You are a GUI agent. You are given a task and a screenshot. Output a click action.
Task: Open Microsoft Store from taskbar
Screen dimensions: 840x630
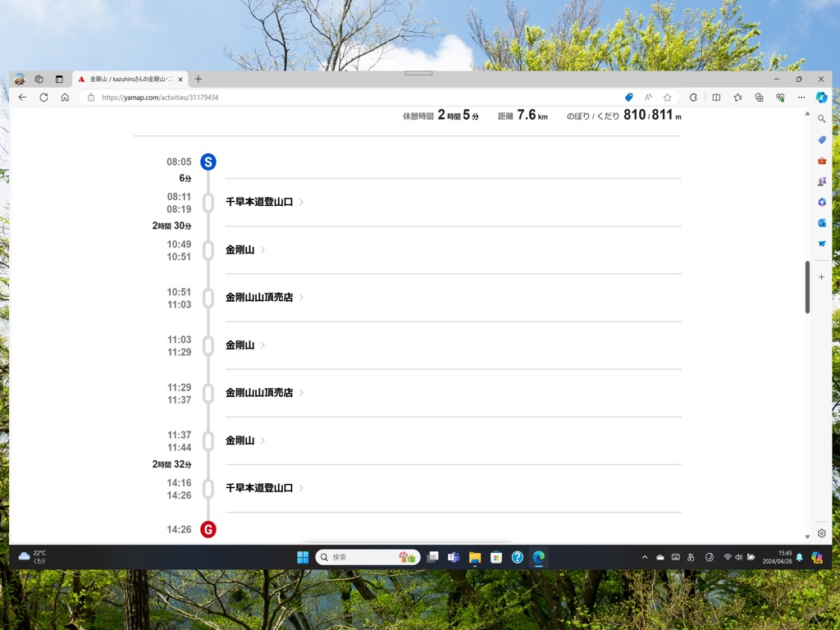tap(496, 557)
